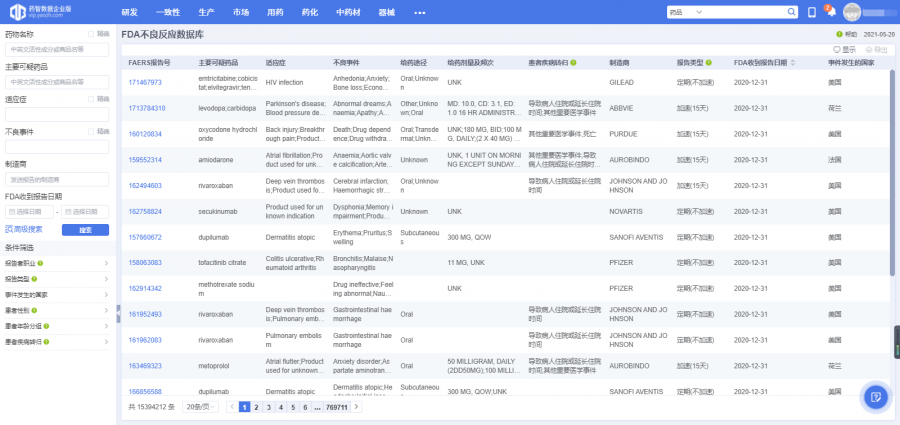Sort by FDA收到报告日期 column arrows
Screen dimensions: 900x425
[x=793, y=62]
